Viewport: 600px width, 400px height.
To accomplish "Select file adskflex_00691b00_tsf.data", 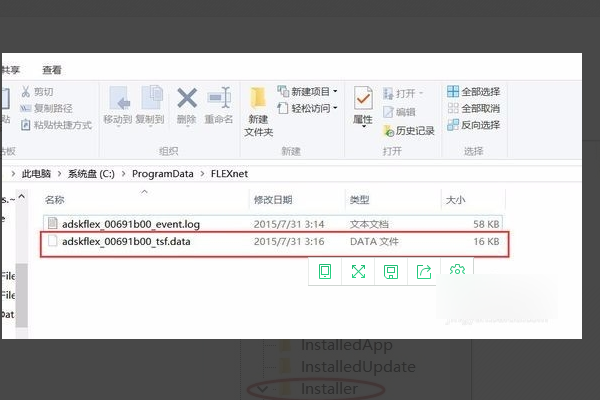I will point(274,242).
